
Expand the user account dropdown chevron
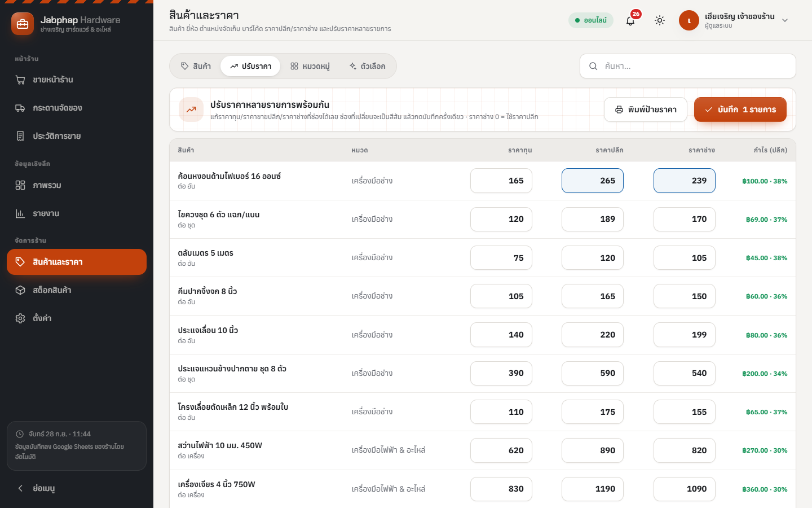point(785,20)
